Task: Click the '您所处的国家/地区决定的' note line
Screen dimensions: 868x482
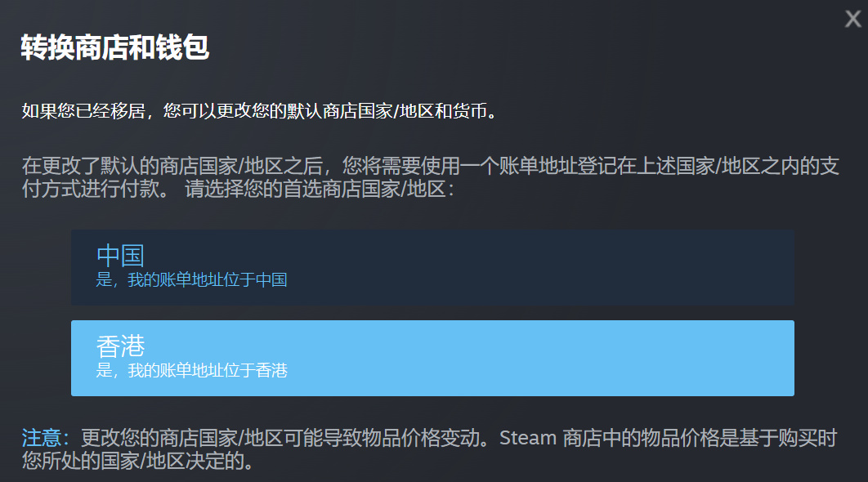Action: [x=135, y=461]
